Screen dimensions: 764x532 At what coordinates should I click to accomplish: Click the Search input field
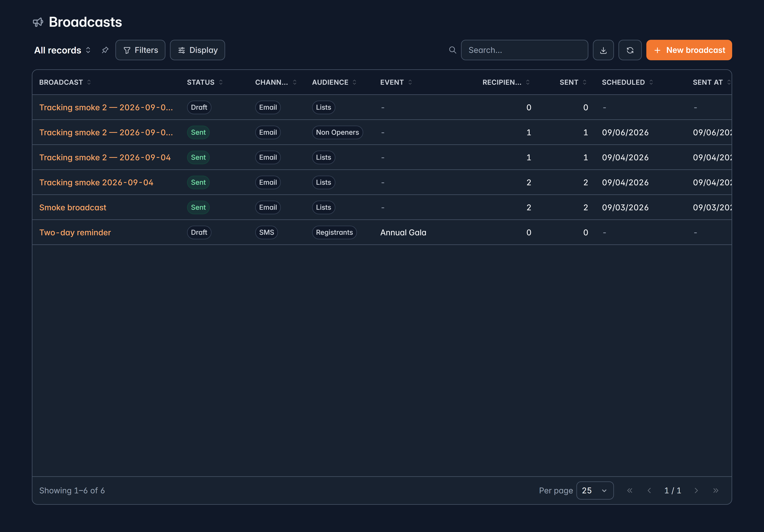[524, 50]
